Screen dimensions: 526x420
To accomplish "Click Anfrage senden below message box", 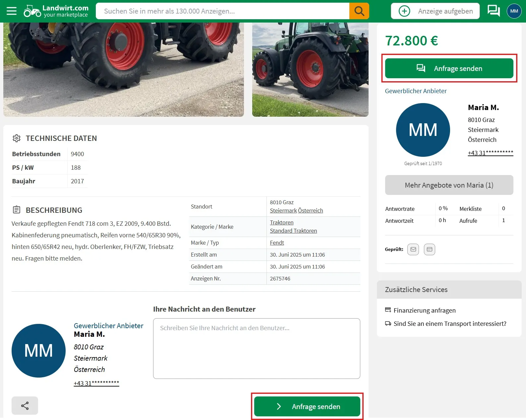I will pos(307,406).
